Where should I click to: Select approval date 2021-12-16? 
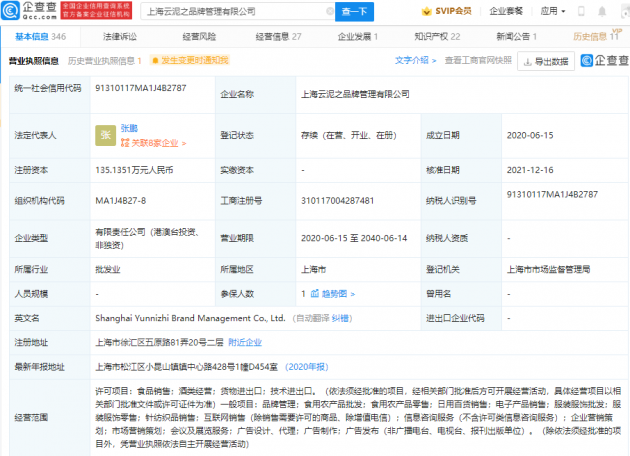530,170
